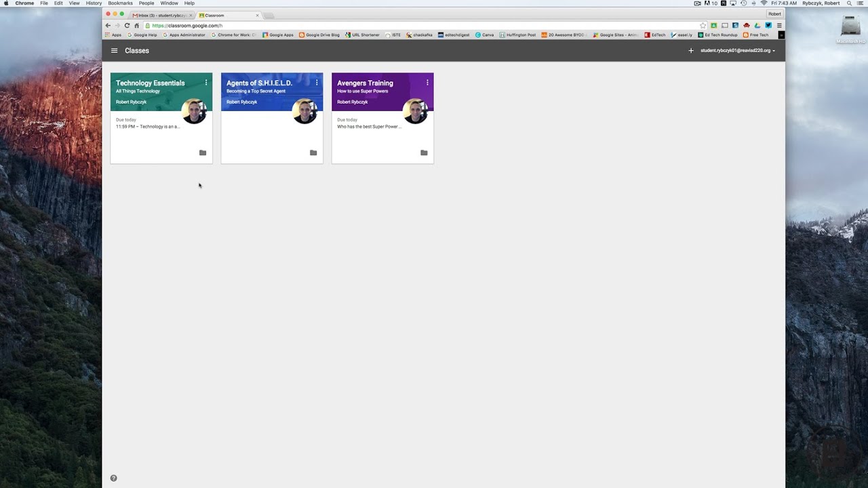Switch to the Gmail Inbox tab
Image resolution: width=868 pixels, height=488 pixels.
pyautogui.click(x=161, y=15)
